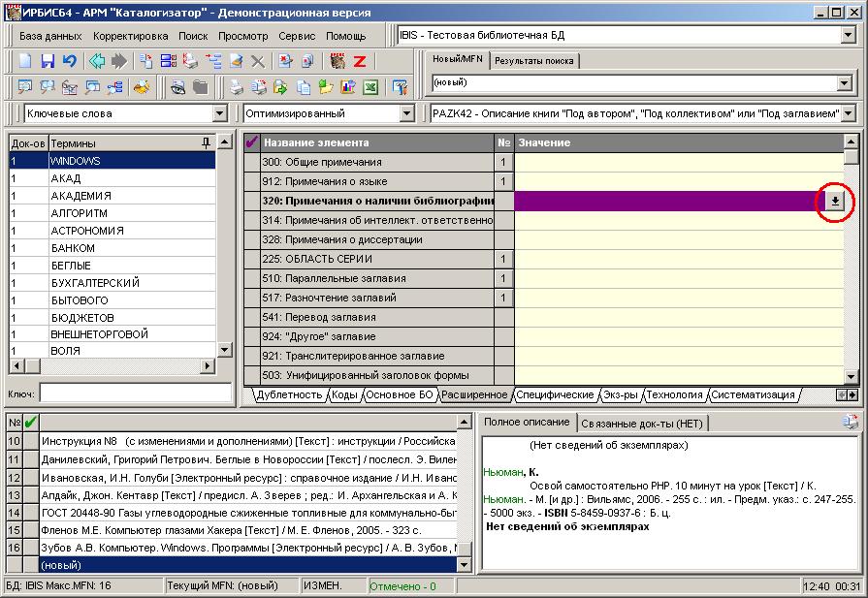
Task: Delete the record with the gray X icon
Action: click(257, 61)
